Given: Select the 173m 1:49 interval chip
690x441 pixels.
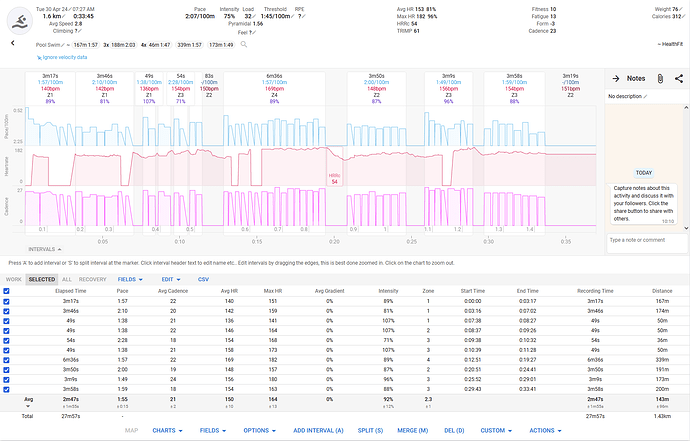Looking at the screenshot, I should click(221, 45).
